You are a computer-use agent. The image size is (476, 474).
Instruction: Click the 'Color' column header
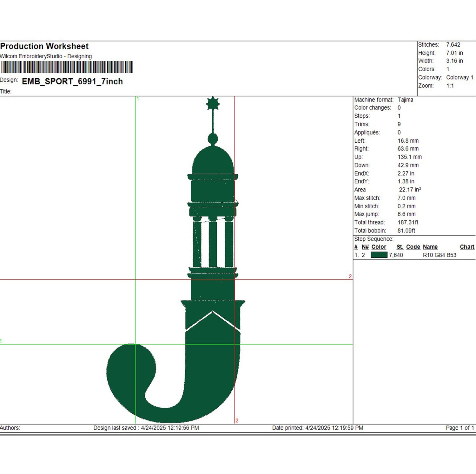(x=379, y=247)
